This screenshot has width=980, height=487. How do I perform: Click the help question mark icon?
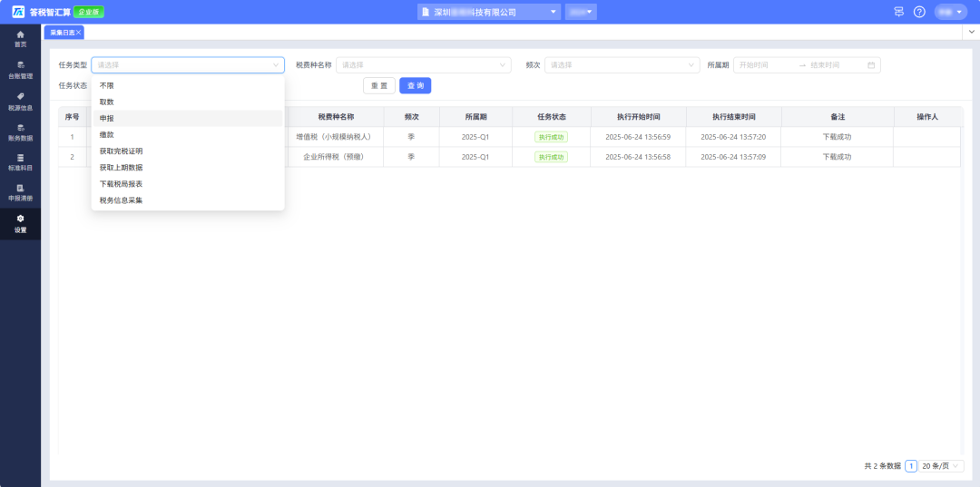[x=919, y=12]
